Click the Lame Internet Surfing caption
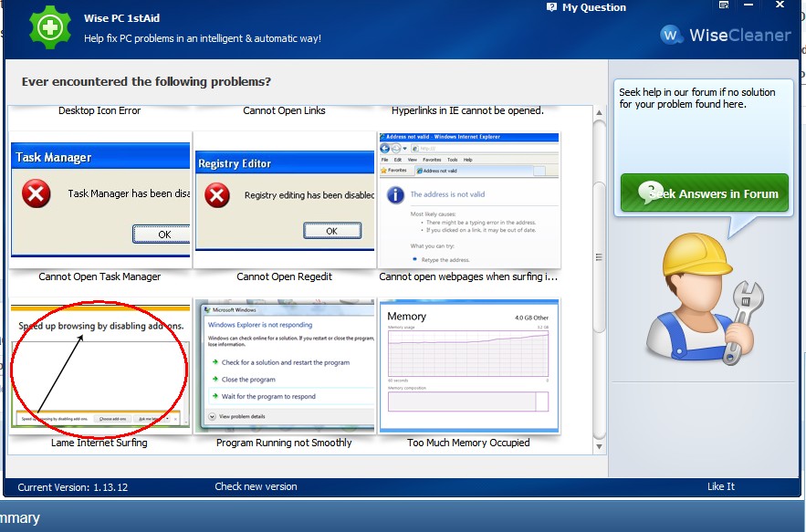 [99, 443]
